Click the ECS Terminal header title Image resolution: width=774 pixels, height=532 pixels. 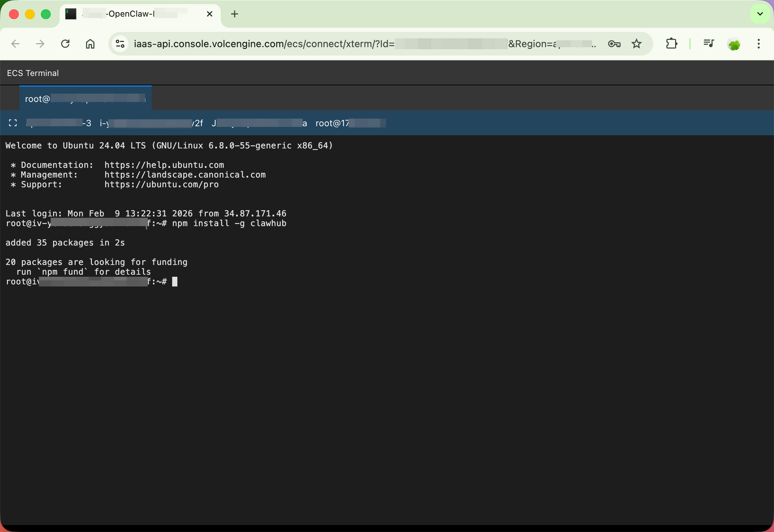point(33,73)
